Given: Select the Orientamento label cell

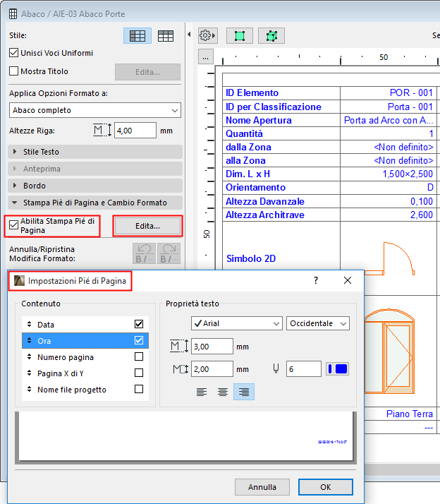Looking at the screenshot, I should click(281, 187).
